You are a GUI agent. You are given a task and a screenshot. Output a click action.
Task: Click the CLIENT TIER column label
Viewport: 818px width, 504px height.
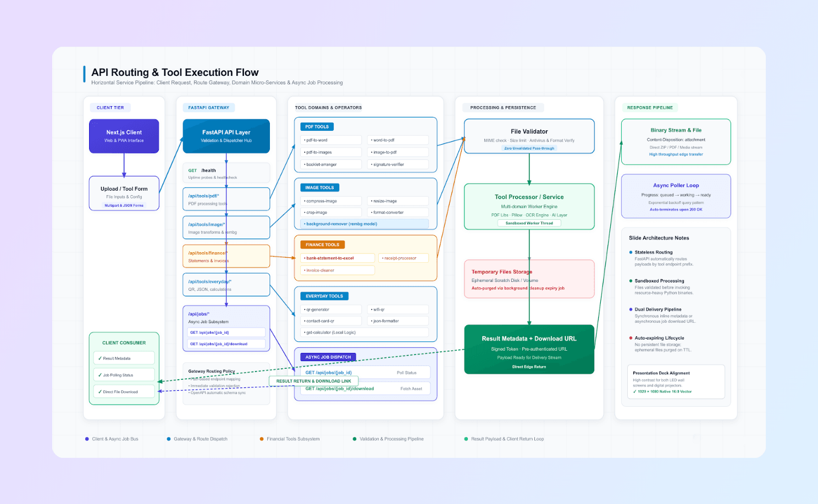[110, 108]
